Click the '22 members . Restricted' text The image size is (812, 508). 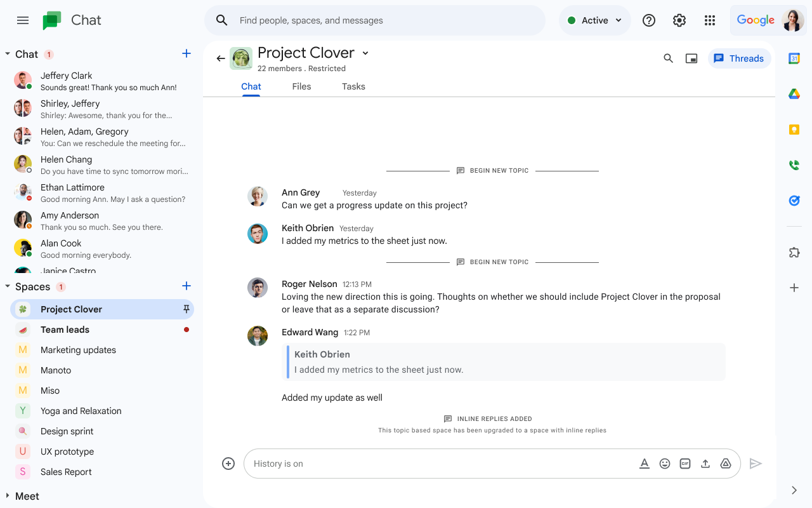click(302, 69)
